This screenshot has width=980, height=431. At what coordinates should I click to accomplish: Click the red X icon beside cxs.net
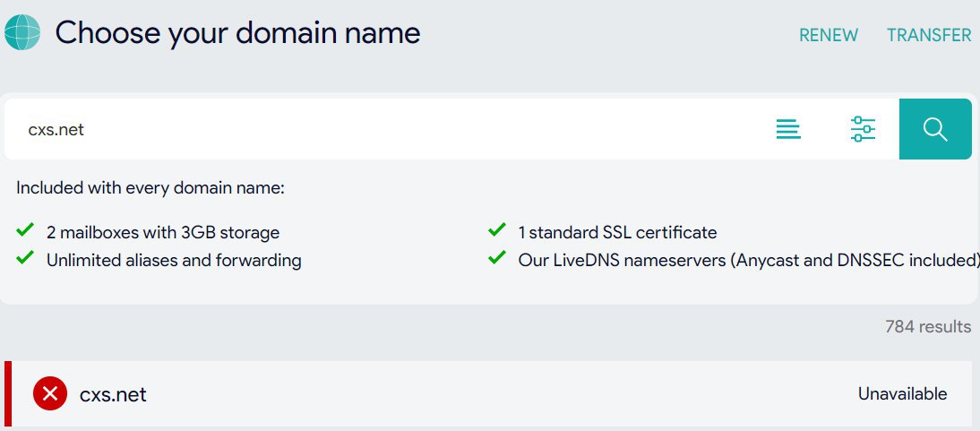[50, 393]
